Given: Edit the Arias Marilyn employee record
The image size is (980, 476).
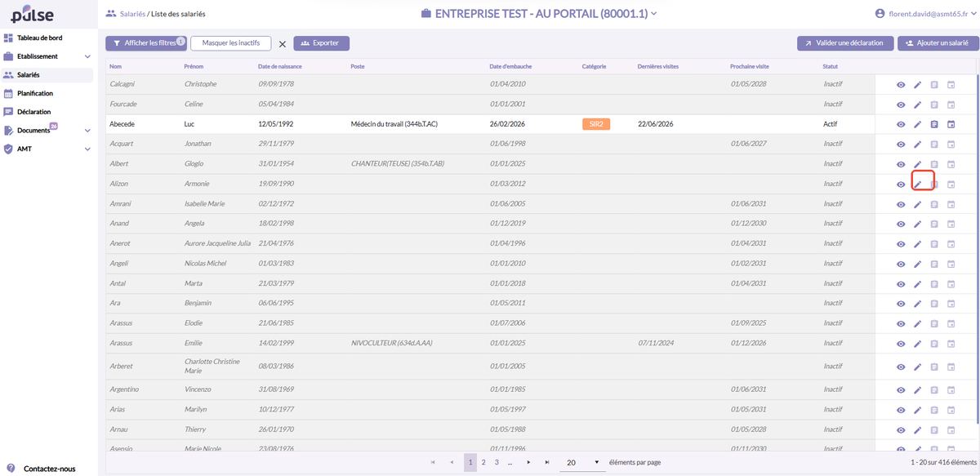Looking at the screenshot, I should (x=917, y=410).
